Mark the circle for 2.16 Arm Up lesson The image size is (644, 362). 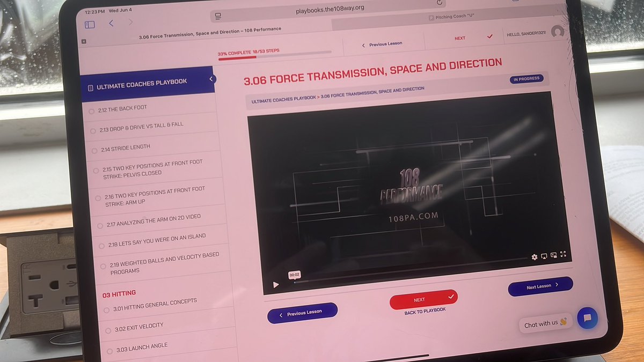tap(98, 198)
